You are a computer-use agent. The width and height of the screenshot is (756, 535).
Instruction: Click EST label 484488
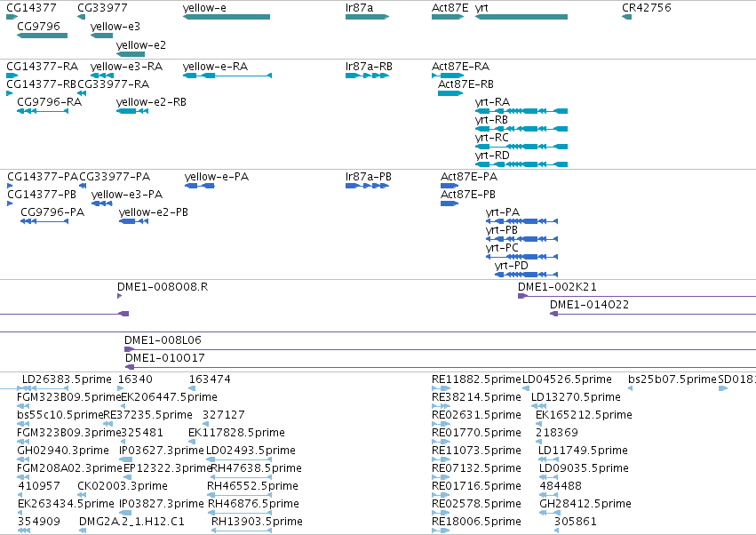(x=561, y=486)
